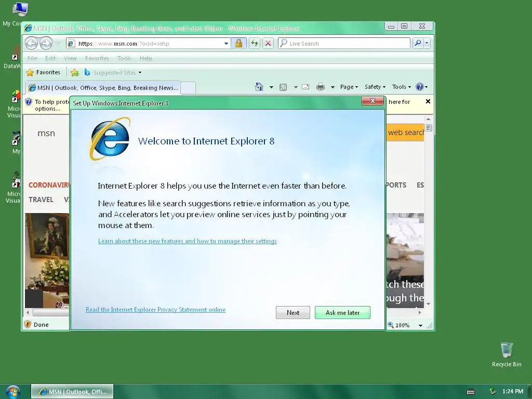Close the Set Up Internet Explorer 8 dialog

pyautogui.click(x=373, y=101)
